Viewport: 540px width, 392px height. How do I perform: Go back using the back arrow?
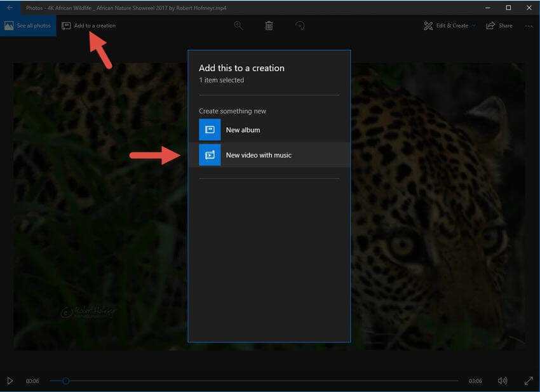tap(10, 8)
